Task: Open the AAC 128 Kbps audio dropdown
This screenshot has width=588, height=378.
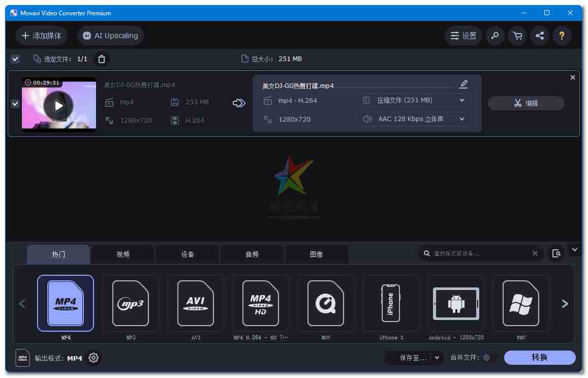Action: point(413,119)
